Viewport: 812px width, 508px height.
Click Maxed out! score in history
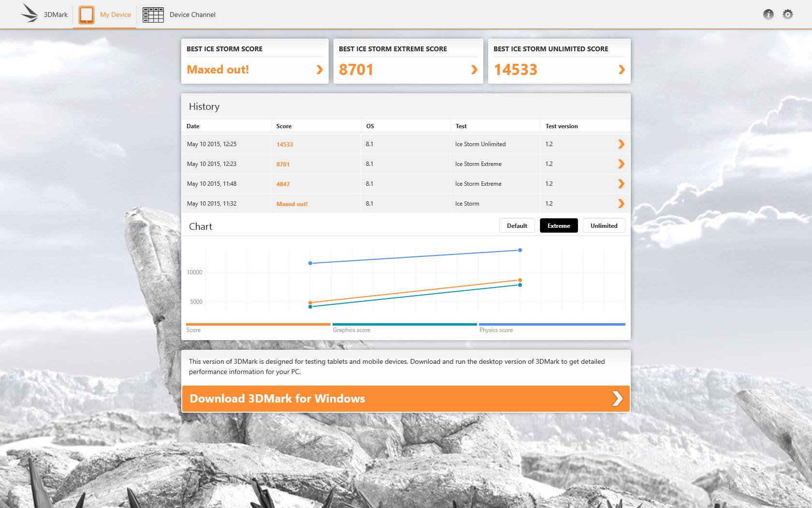(x=292, y=204)
